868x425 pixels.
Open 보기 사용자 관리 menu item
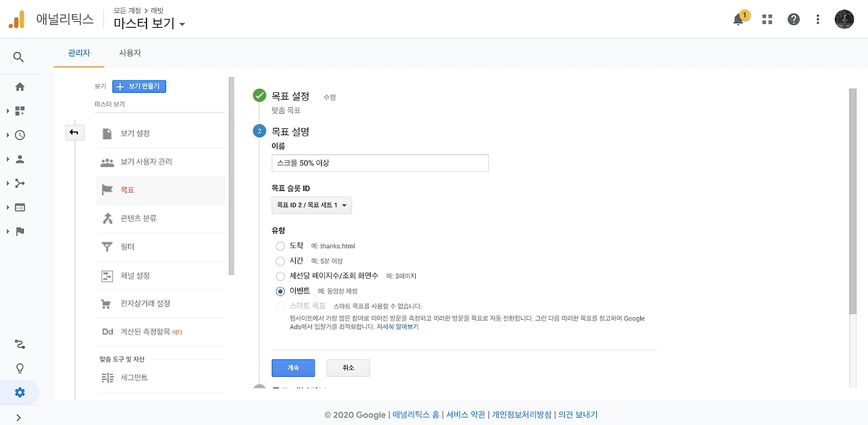pyautogui.click(x=160, y=162)
